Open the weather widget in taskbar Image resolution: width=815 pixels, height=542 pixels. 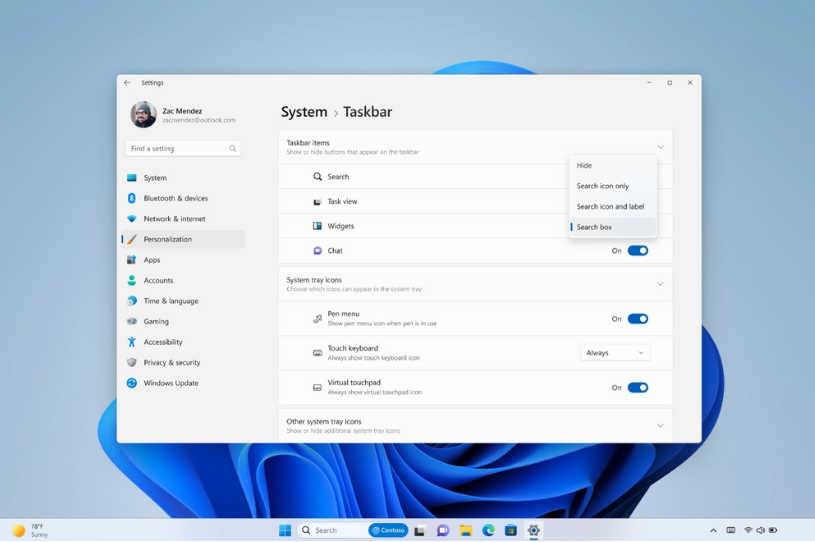[x=30, y=530]
